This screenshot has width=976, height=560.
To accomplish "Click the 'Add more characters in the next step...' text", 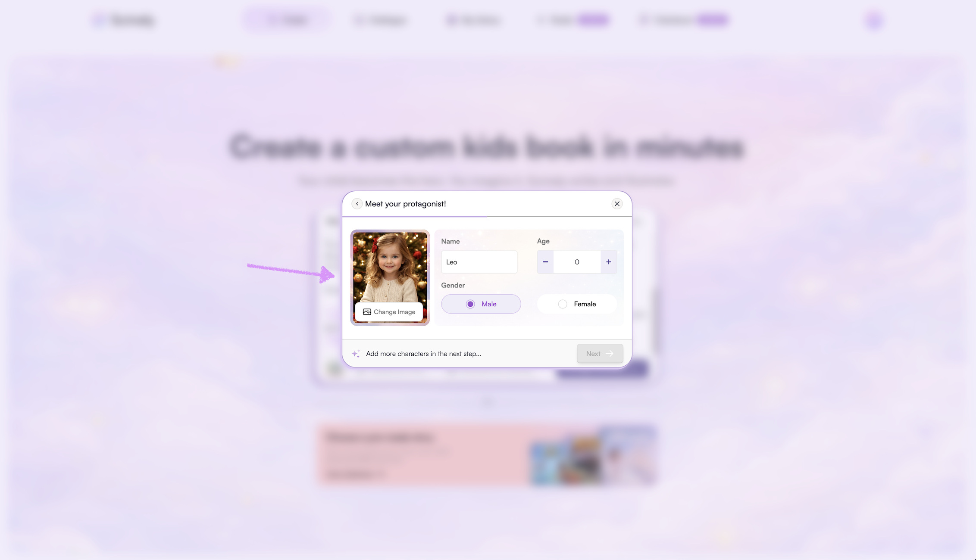I will (x=423, y=354).
